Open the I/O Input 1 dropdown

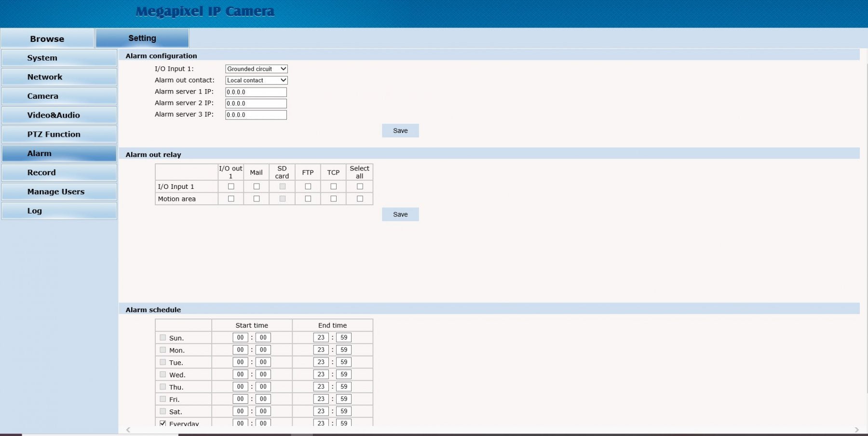click(256, 69)
